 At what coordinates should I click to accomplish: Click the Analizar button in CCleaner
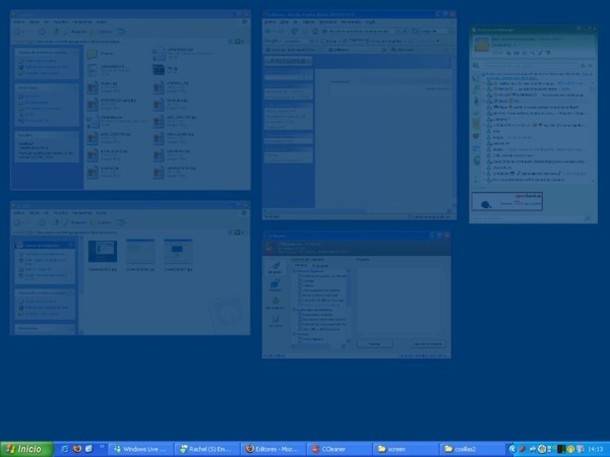coord(374,344)
